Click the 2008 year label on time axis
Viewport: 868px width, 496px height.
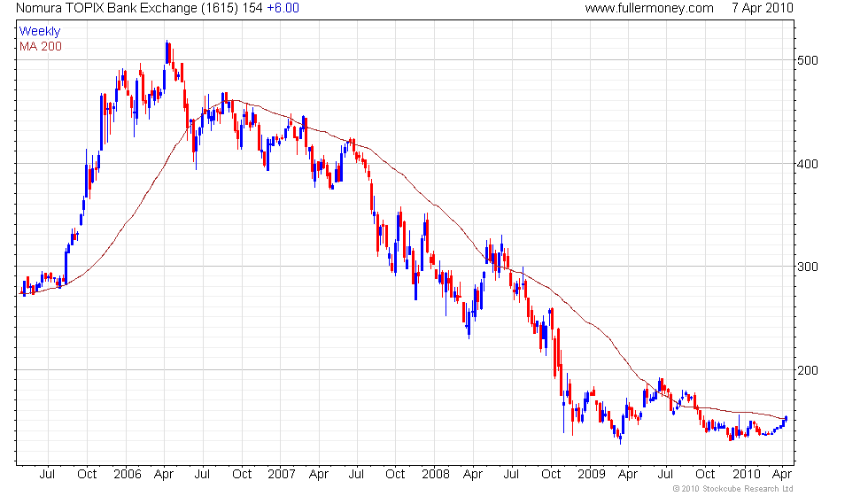[436, 475]
